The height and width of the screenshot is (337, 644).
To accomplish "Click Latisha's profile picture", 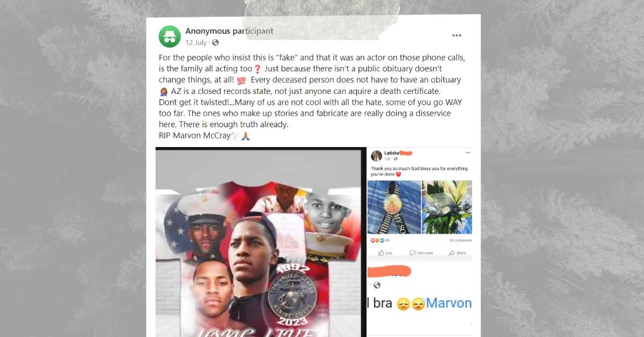I will point(376,156).
